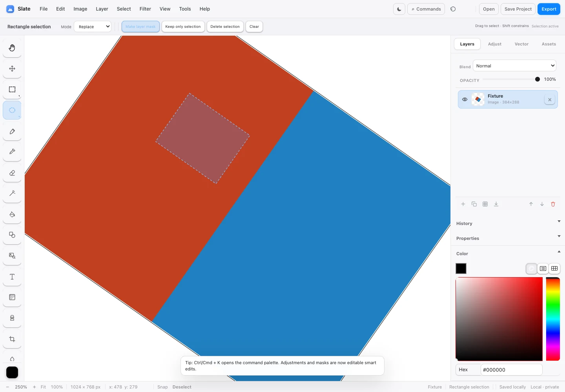Open the Blend mode dropdown

click(x=514, y=66)
